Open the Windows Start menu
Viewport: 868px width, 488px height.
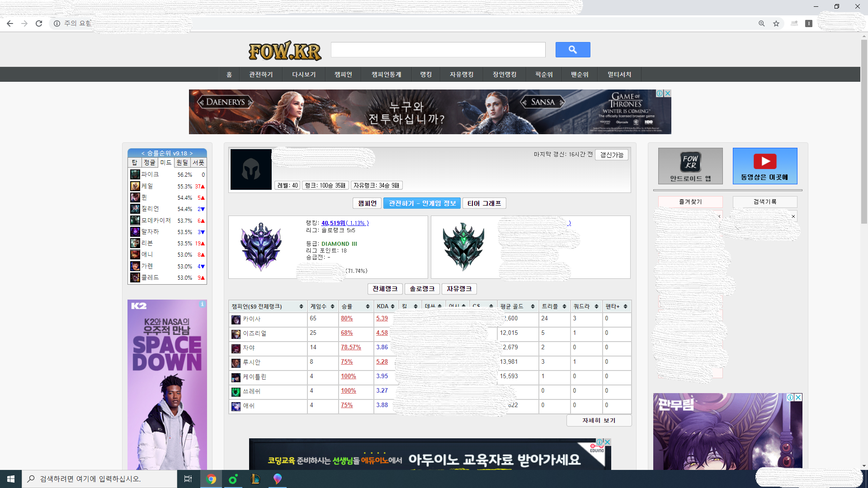point(11,479)
